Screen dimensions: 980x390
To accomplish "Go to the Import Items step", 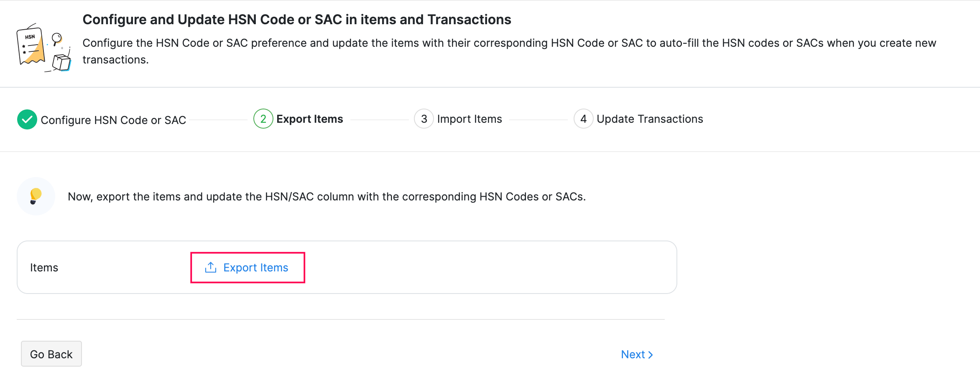I will coord(469,119).
